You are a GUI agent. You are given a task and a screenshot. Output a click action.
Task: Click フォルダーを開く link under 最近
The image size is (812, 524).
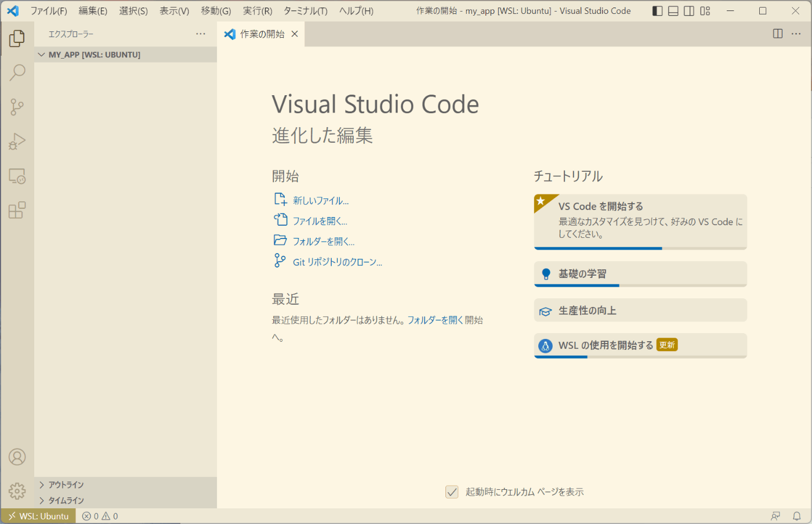pyautogui.click(x=435, y=320)
